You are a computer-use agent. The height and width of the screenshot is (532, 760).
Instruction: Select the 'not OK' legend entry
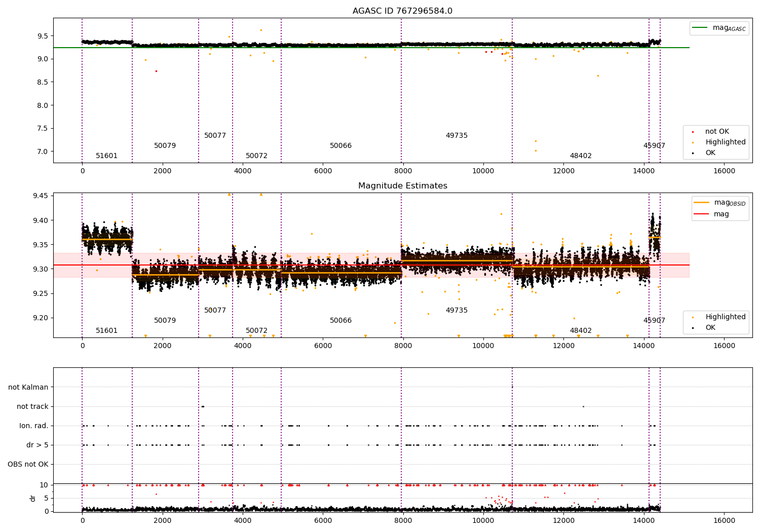tap(717, 132)
